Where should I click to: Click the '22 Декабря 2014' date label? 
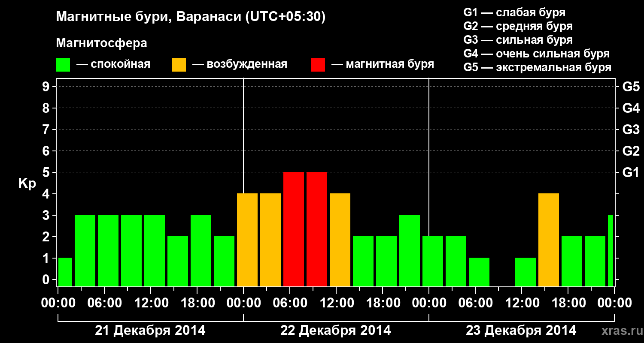pyautogui.click(x=336, y=331)
